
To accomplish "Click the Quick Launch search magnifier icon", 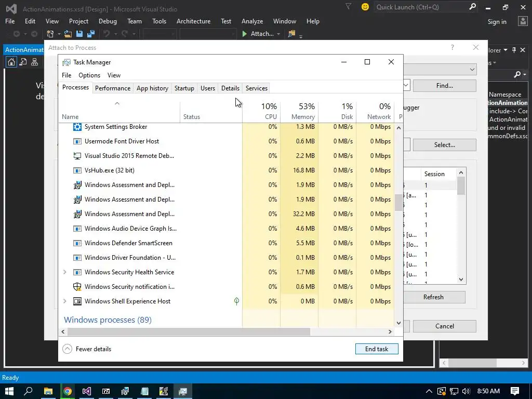I will 472,6.
